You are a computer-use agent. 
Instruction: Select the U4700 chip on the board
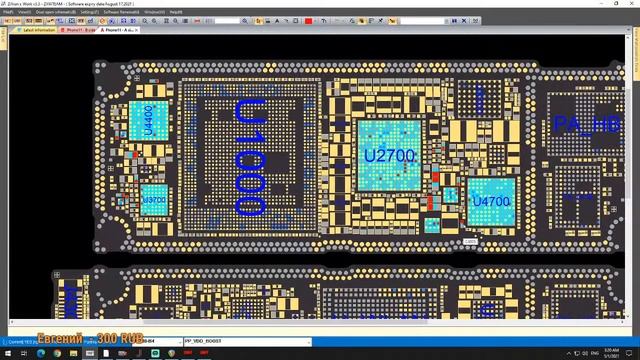pos(491,202)
